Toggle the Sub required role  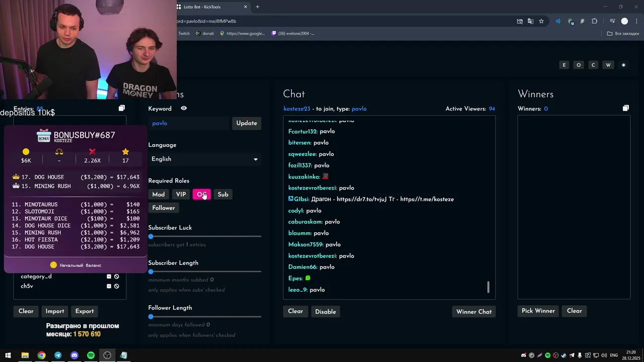(x=223, y=195)
